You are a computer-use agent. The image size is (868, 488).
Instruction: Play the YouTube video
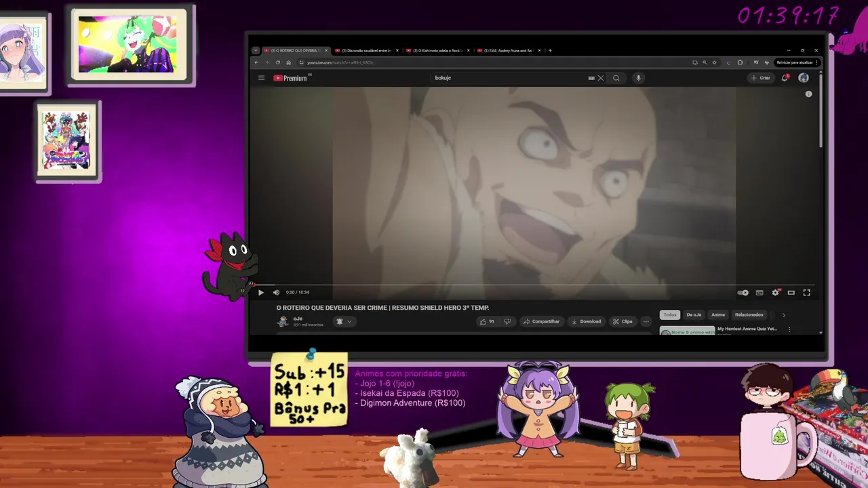coord(260,293)
